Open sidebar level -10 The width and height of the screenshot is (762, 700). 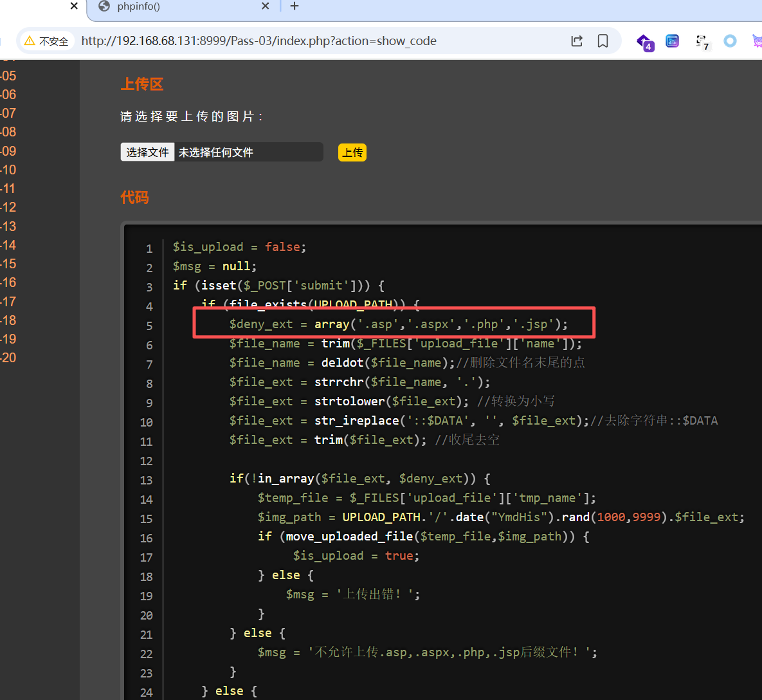[x=8, y=170]
